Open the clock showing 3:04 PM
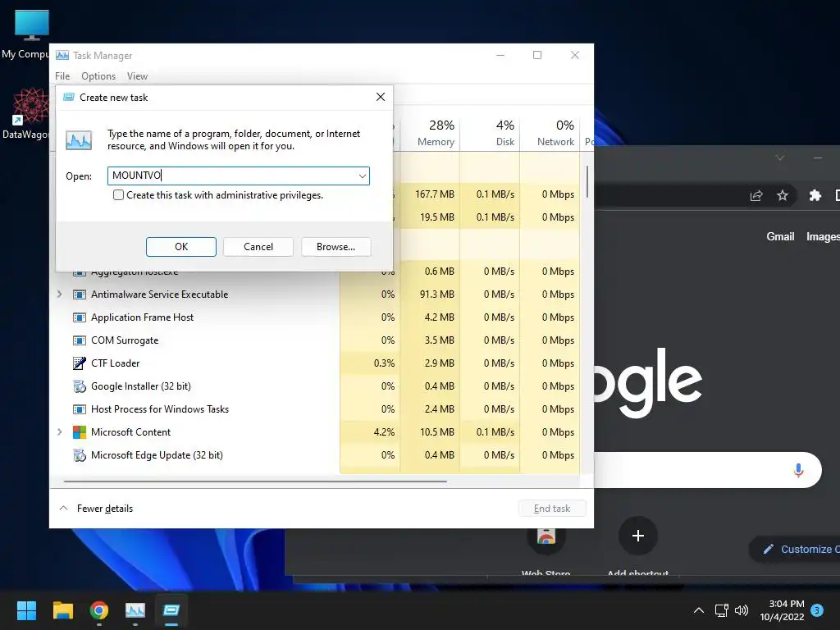The width and height of the screenshot is (840, 630). click(x=782, y=610)
